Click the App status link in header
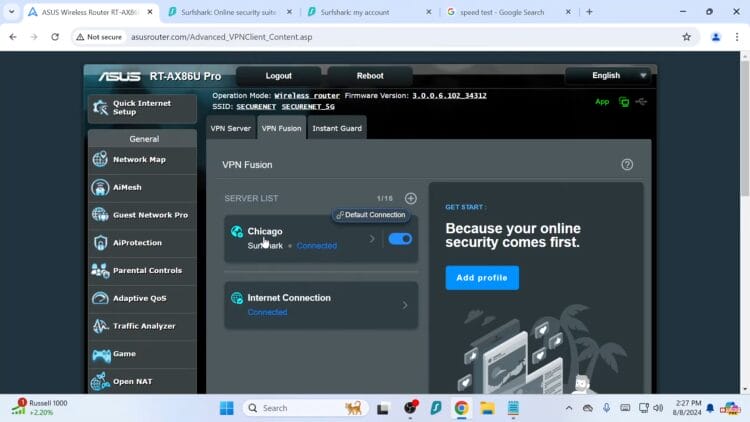 click(x=602, y=101)
